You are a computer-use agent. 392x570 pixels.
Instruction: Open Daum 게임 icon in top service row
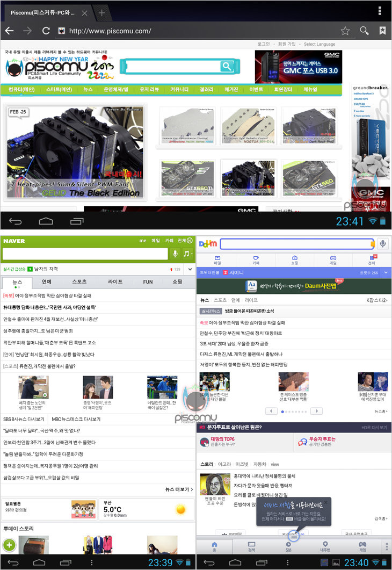coord(333,260)
